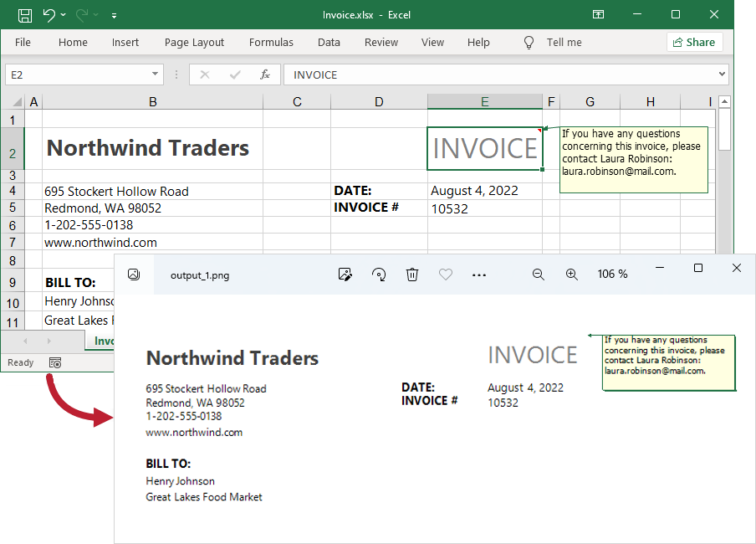Viewport: 756px width, 544px height.
Task: Click the Edit image icon in Photos
Action: (x=345, y=275)
